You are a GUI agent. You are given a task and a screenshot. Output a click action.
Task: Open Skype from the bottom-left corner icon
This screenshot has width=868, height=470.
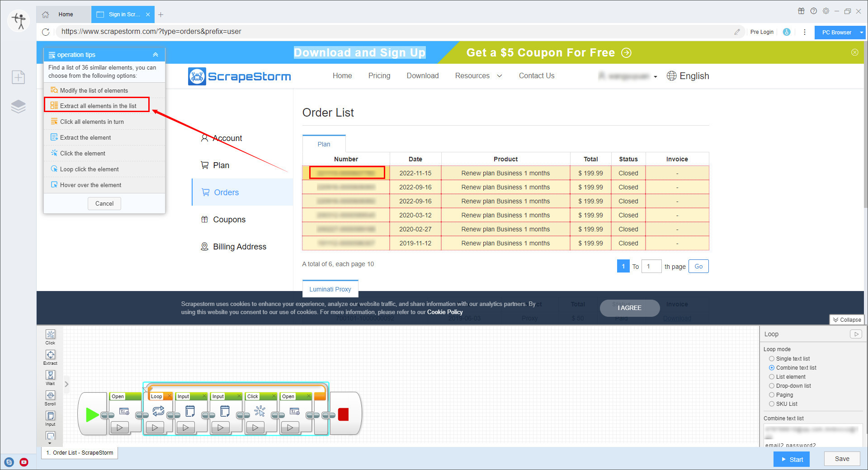click(x=9, y=462)
